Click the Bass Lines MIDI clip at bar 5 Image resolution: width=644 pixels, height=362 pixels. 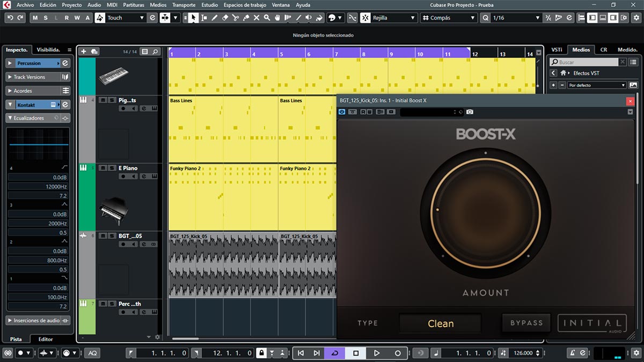[307, 129]
